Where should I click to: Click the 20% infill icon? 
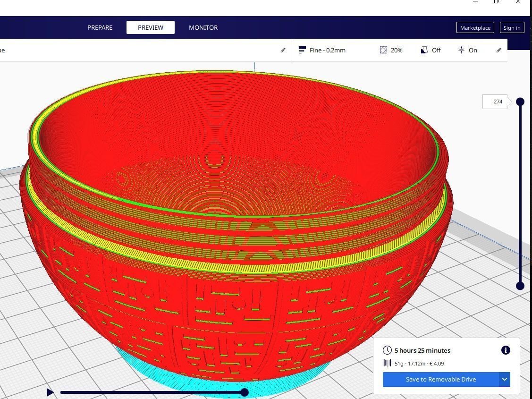click(383, 50)
